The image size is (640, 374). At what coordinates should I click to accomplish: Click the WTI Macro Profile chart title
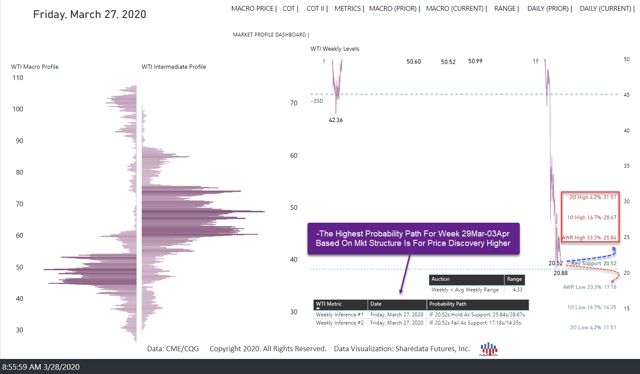click(x=35, y=67)
